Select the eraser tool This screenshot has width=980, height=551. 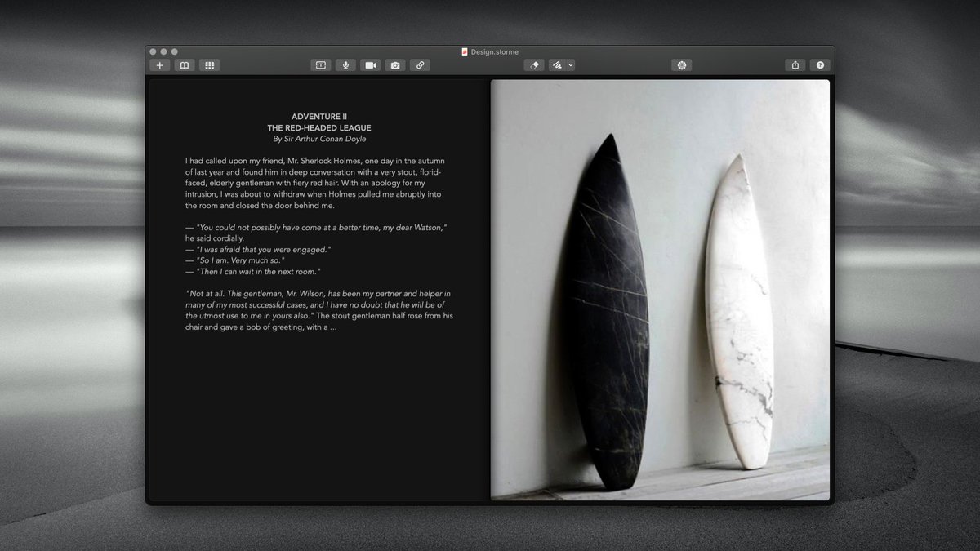(x=534, y=64)
